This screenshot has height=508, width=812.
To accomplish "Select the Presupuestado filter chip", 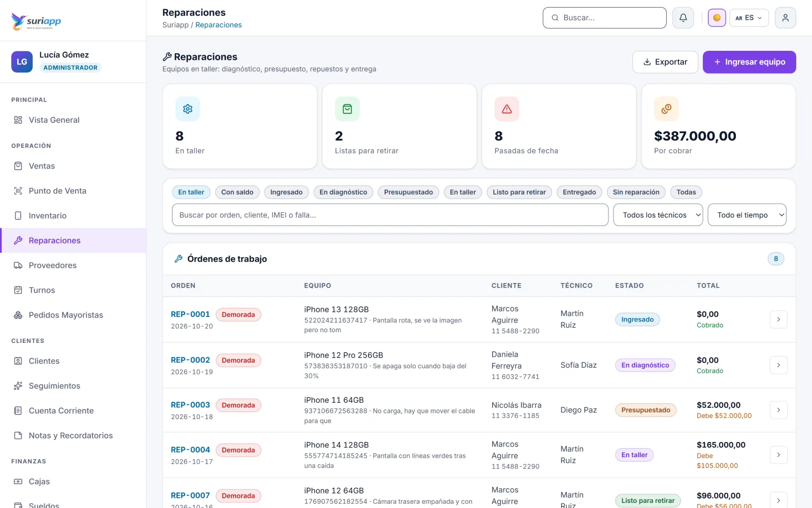I will 409,192.
